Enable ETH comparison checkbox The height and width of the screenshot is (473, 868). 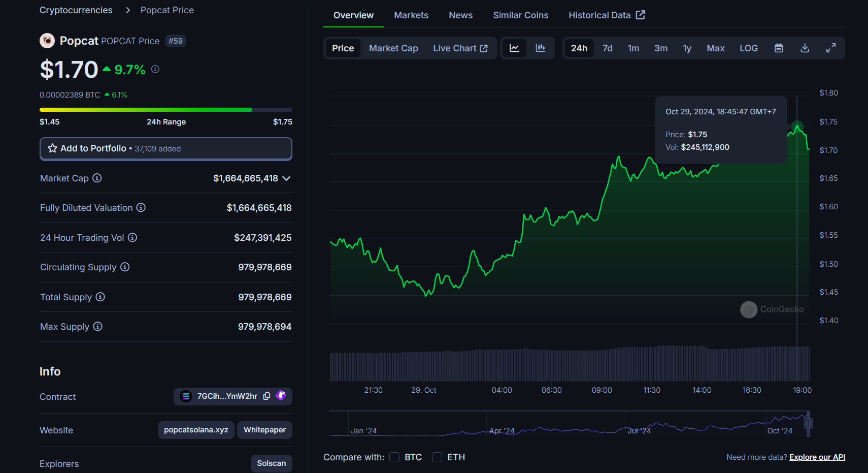(437, 457)
